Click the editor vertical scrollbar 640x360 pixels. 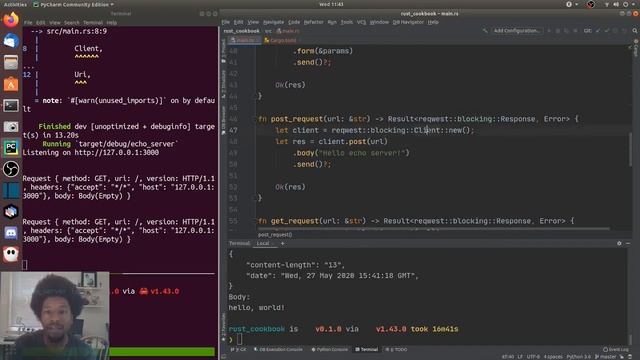pos(631,149)
